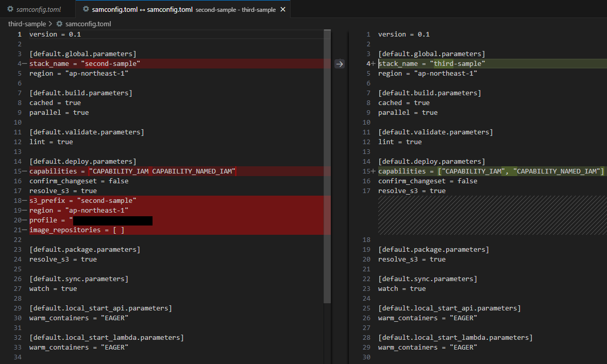Click the removed region line 19 in deploy section

click(x=179, y=210)
